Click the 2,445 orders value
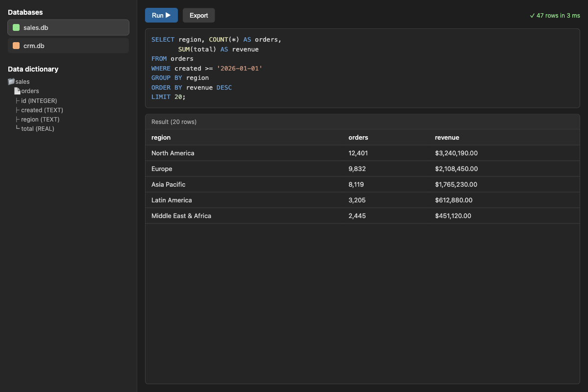Image resolution: width=588 pixels, height=392 pixels. (357, 216)
